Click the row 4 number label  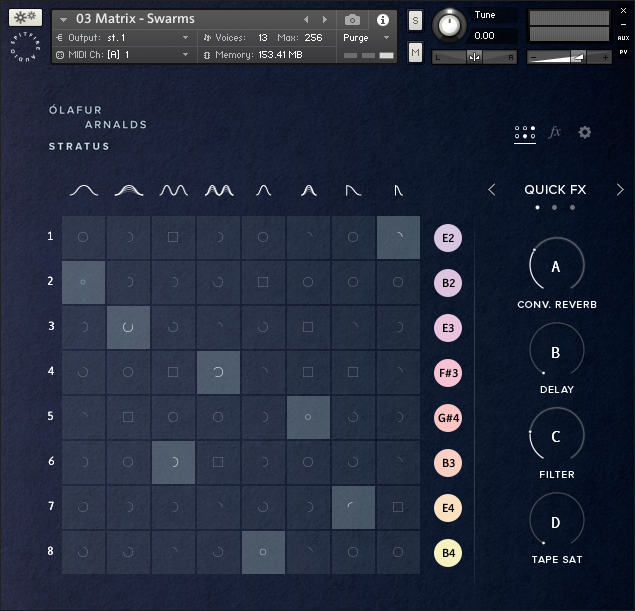point(51,371)
